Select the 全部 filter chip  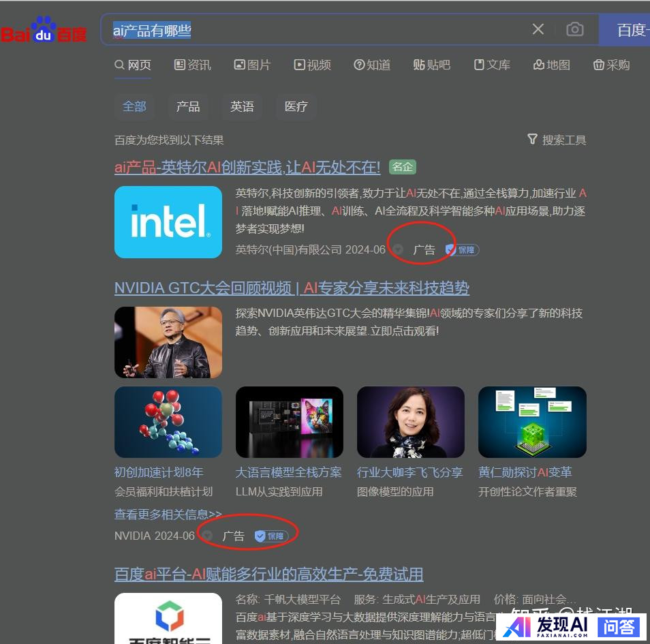click(x=134, y=106)
